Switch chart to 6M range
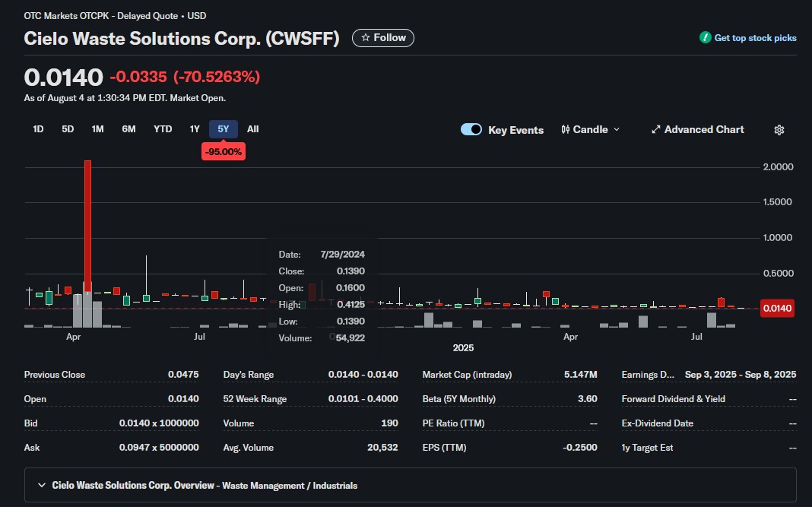This screenshot has width=812, height=507. (129, 129)
